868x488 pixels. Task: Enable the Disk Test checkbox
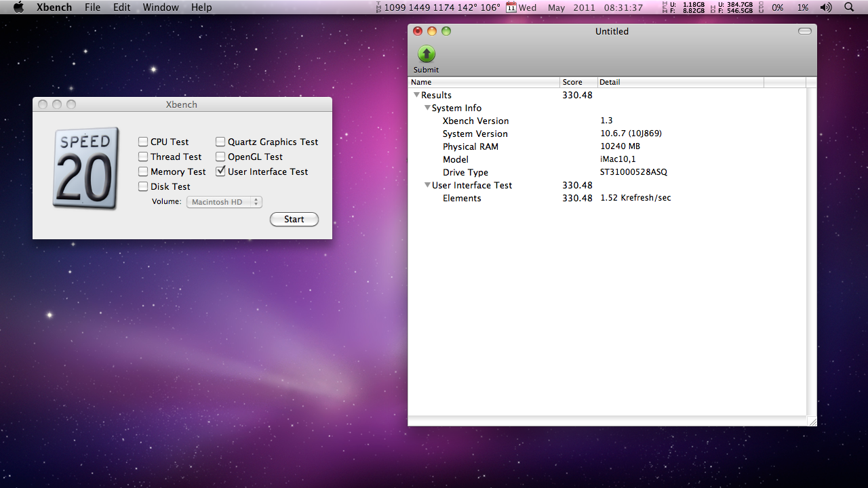143,186
